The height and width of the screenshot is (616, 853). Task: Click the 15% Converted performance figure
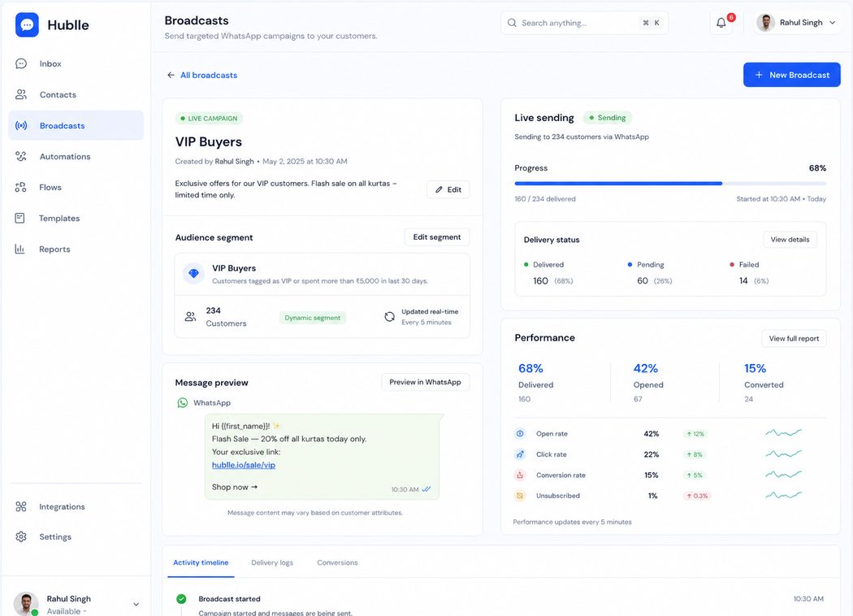pos(755,368)
